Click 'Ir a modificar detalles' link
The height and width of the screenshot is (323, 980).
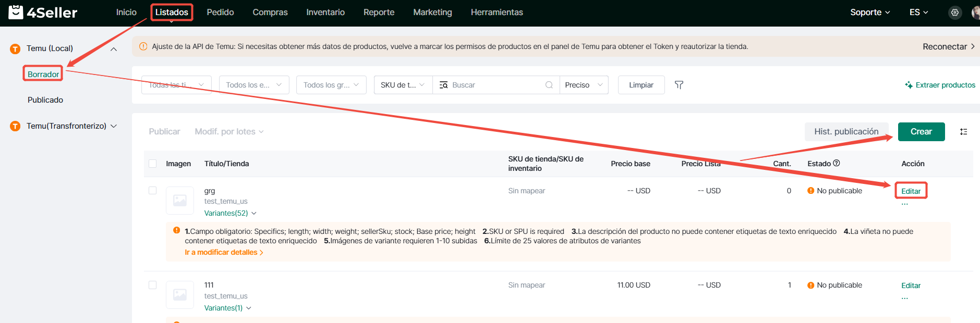click(x=224, y=253)
